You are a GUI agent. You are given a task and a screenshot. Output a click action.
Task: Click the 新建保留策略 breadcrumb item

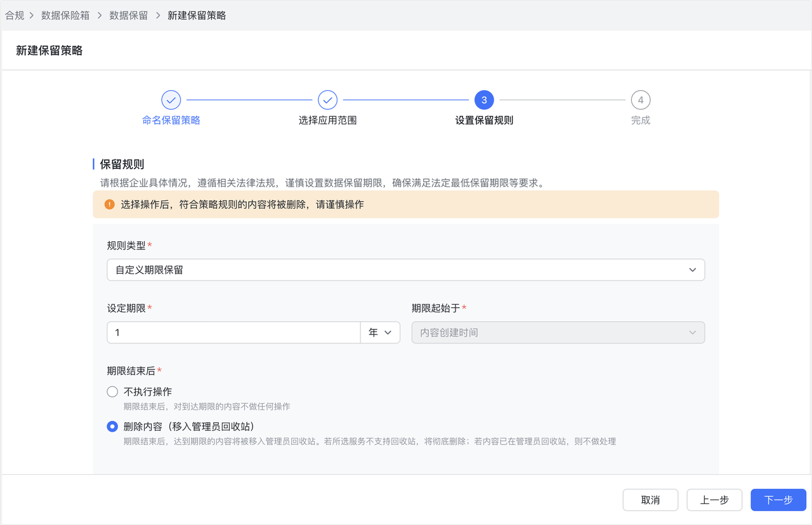pos(197,15)
